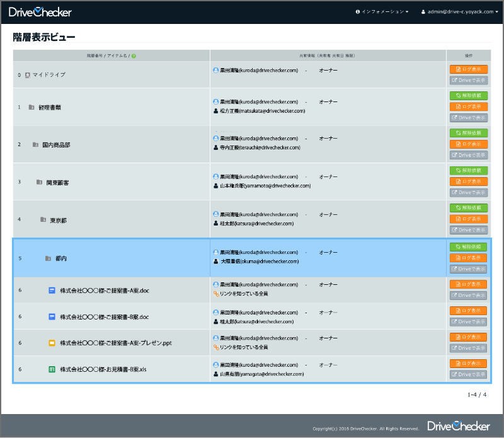Click Driveで表示 for お見積書-B案.xls row
Screen dimensions: 504x438
click(468, 374)
